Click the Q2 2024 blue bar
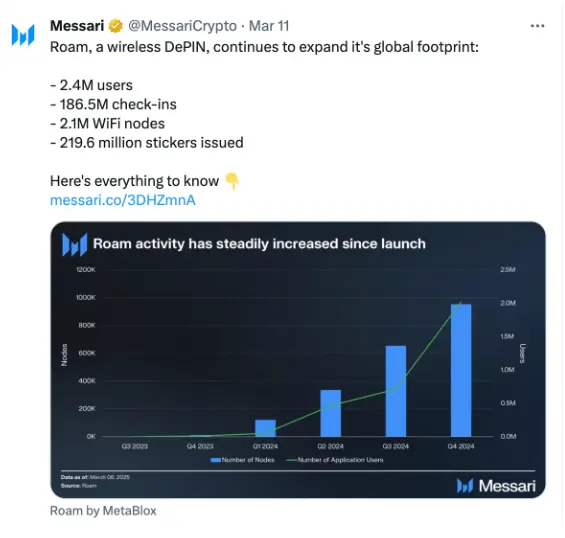This screenshot has height=538, width=565. coord(330,413)
